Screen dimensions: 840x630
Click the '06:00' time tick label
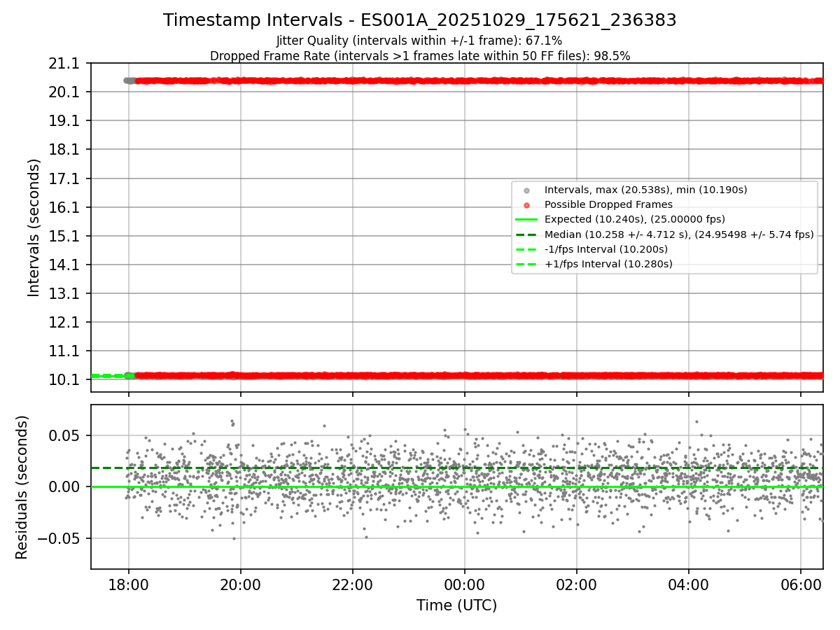tap(800, 584)
